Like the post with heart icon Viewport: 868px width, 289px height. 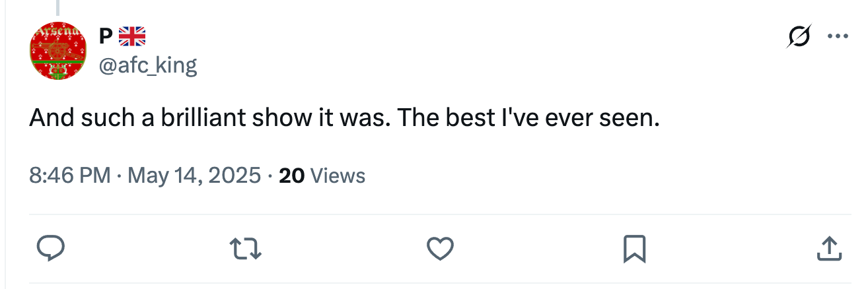440,249
